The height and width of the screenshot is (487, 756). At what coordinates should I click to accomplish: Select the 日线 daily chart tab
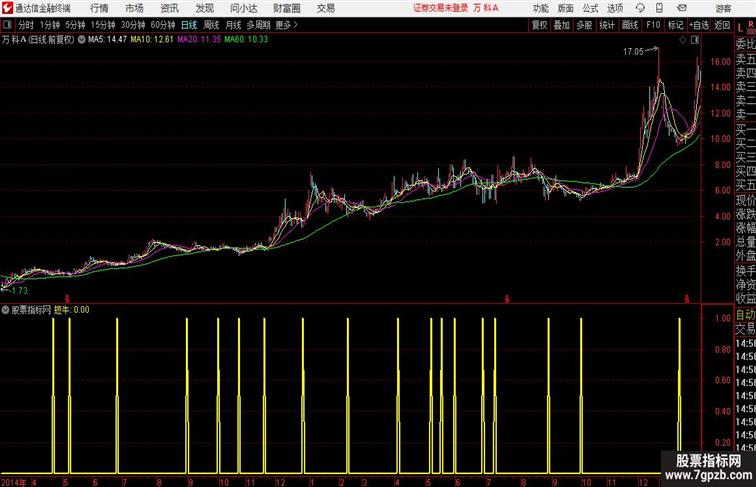(x=189, y=25)
